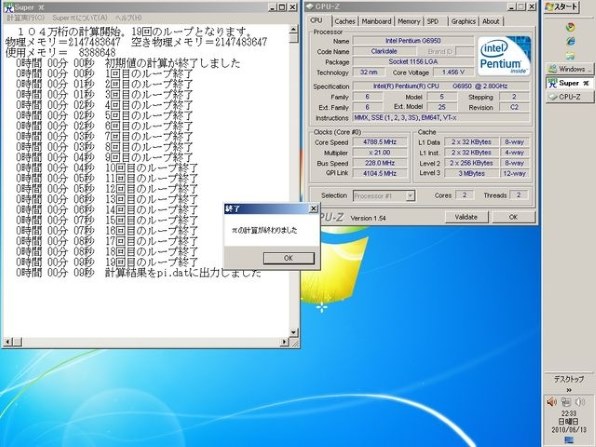Click the Revision value C2
This screenshot has width=596, height=447.
point(514,108)
